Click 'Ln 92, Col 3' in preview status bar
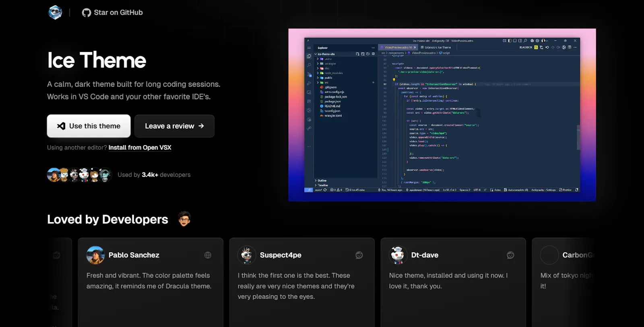 (x=450, y=190)
